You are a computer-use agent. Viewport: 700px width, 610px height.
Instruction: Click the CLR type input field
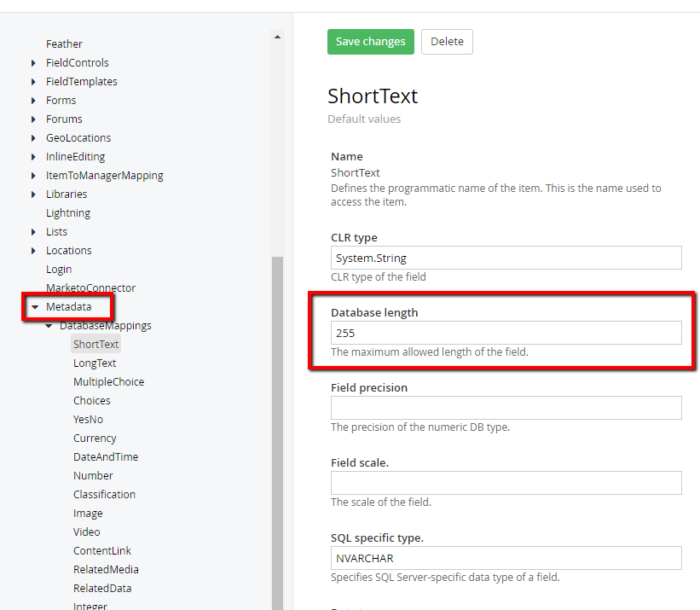506,258
